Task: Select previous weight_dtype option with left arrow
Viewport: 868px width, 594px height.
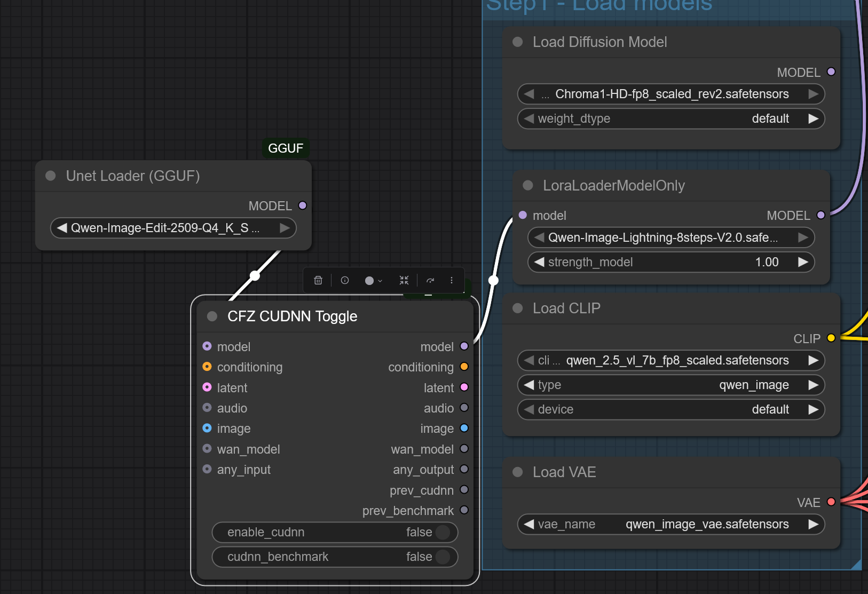Action: 529,118
